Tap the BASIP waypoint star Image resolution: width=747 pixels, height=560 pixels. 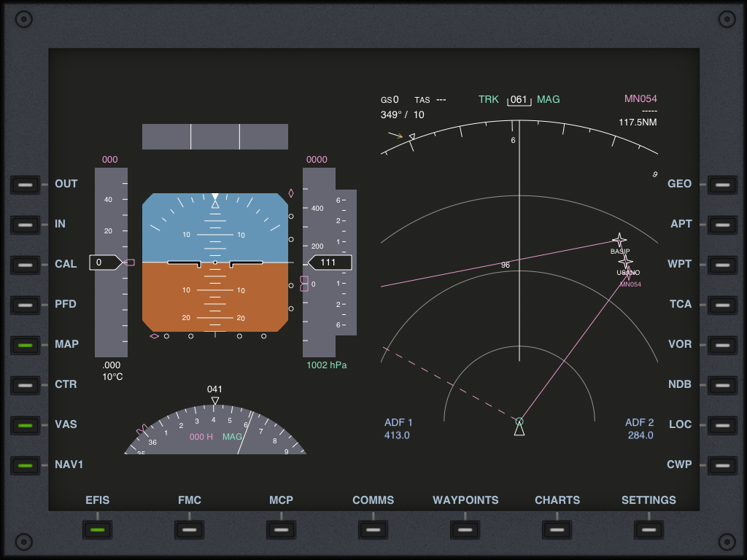tap(619, 240)
